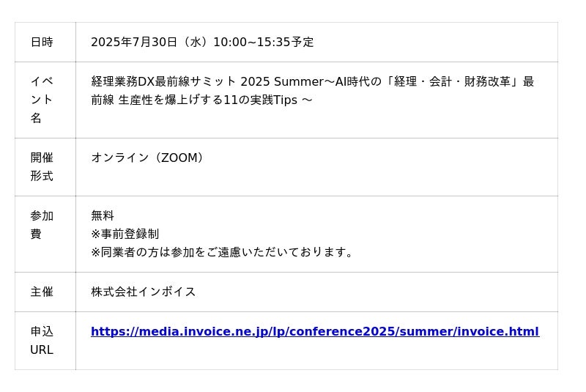The width and height of the screenshot is (586, 392).
Task: Click the time range 10:00~15:35予定
Action: pyautogui.click(x=264, y=42)
